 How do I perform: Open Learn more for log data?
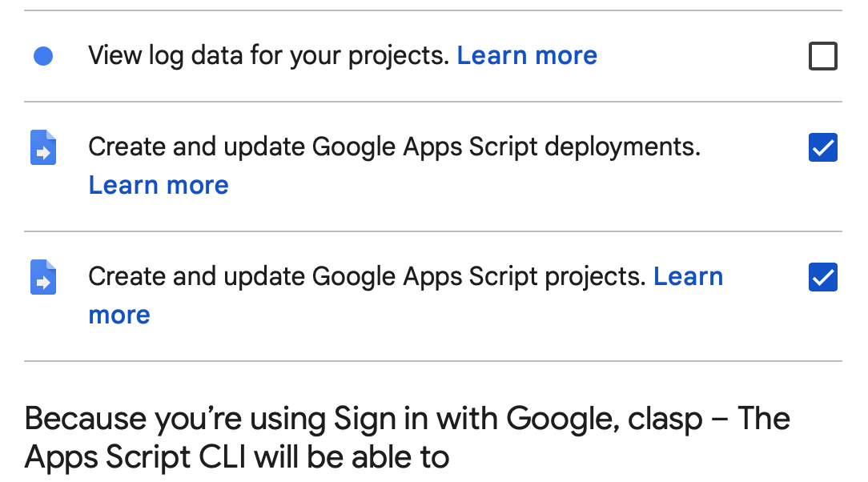tap(527, 55)
